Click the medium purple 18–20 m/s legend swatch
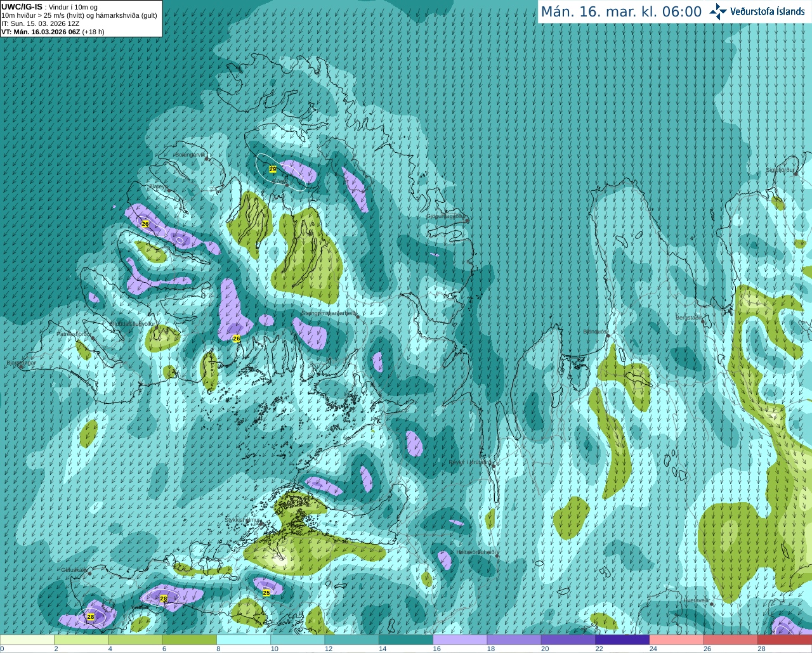The width and height of the screenshot is (812, 653). coord(514,640)
